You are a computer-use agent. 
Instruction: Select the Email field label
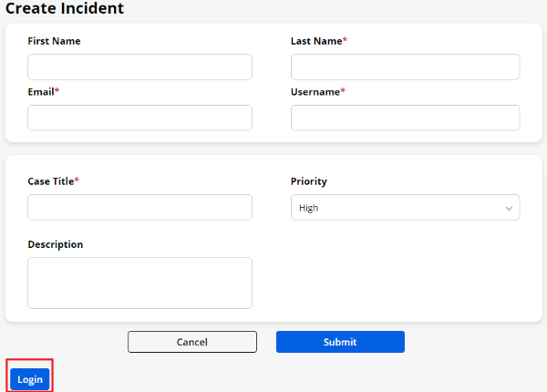(41, 92)
